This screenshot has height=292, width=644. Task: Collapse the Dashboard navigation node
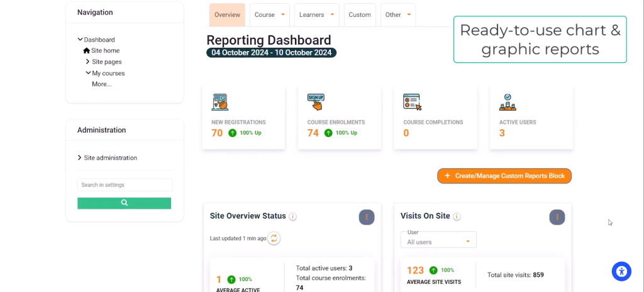point(80,40)
